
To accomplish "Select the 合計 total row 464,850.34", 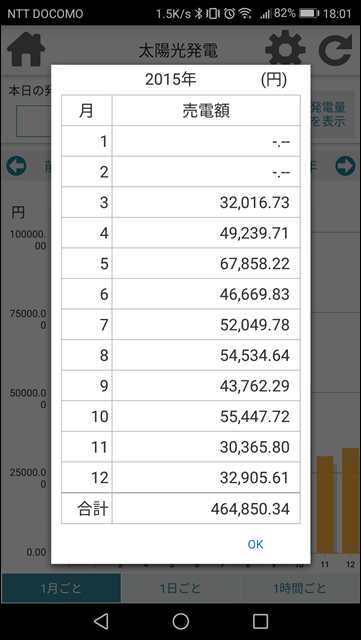I will coord(180,509).
